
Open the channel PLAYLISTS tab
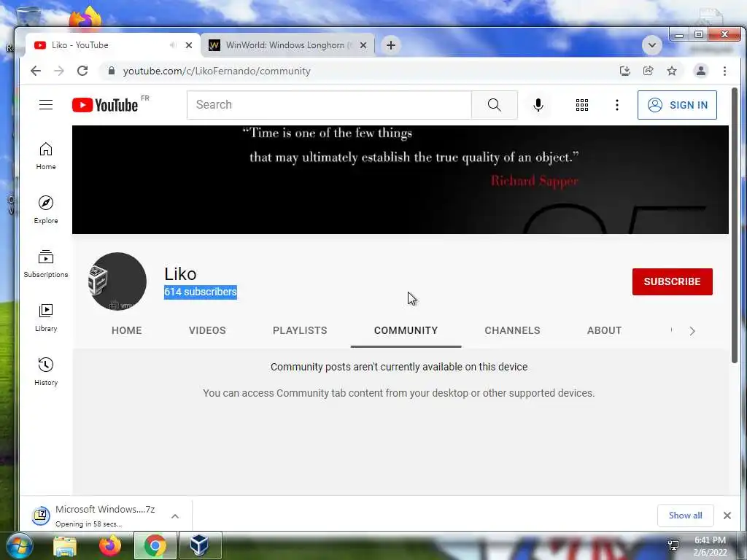tap(300, 330)
